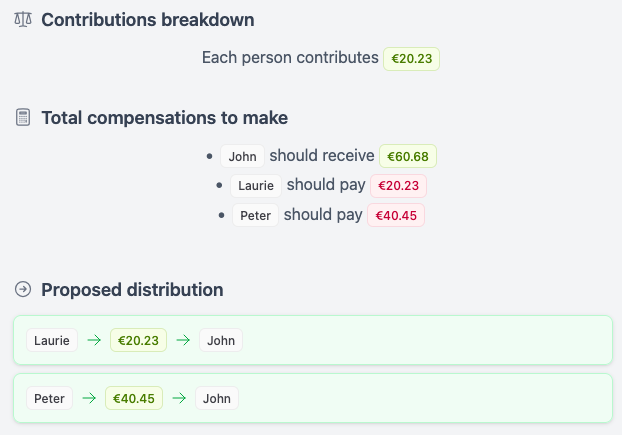Click the arrow pointing to John in Laurie's row
The image size is (622, 435).
(183, 340)
